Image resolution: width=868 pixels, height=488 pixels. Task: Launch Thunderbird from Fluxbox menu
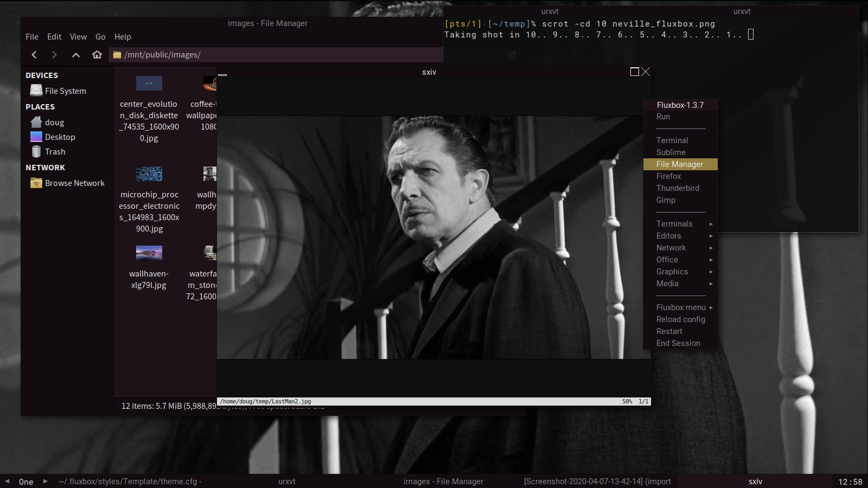(x=680, y=188)
